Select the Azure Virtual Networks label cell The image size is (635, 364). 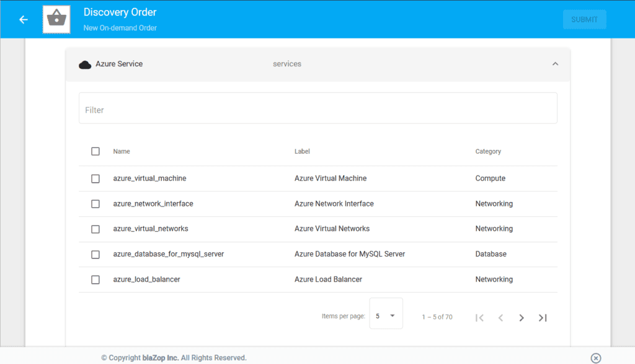pos(332,229)
